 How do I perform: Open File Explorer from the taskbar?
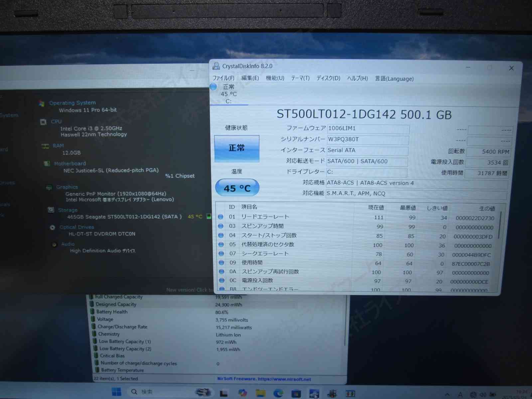click(260, 393)
